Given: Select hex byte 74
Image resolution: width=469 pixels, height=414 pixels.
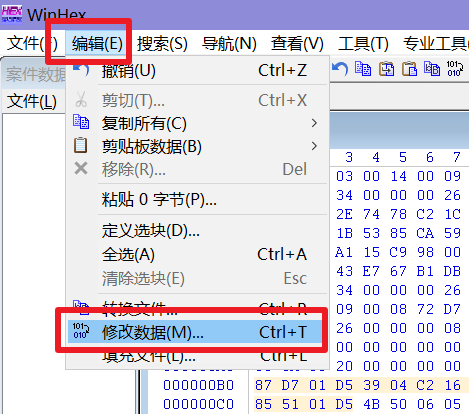Looking at the screenshot, I should click(x=371, y=214).
